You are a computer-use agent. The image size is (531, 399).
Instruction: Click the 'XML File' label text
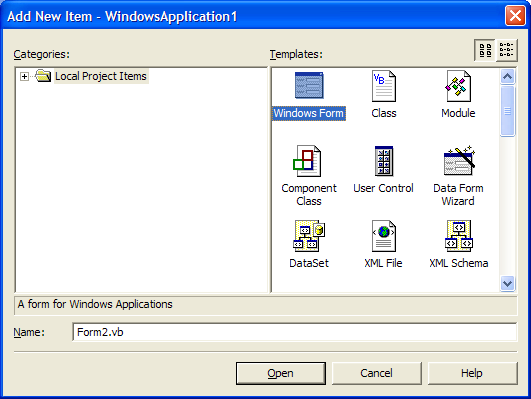[383, 263]
